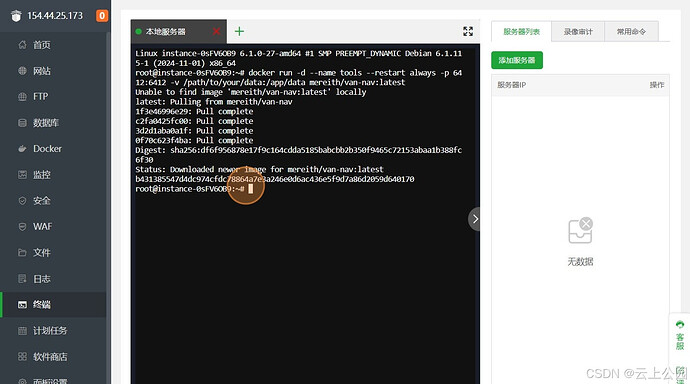The height and width of the screenshot is (384, 690).
Task: Open the WAF firewall icon
Action: point(22,227)
